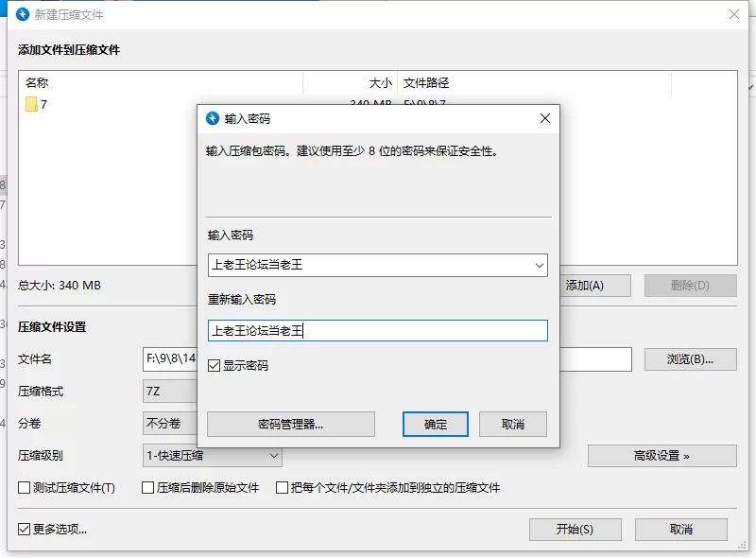
Task: Close the 新建压缩文件 window
Action: pyautogui.click(x=734, y=14)
